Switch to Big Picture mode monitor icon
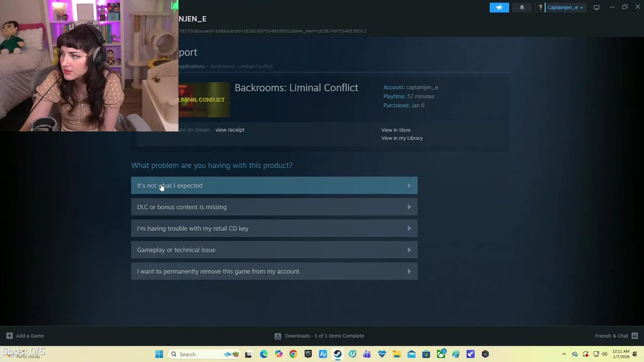 coord(596,8)
